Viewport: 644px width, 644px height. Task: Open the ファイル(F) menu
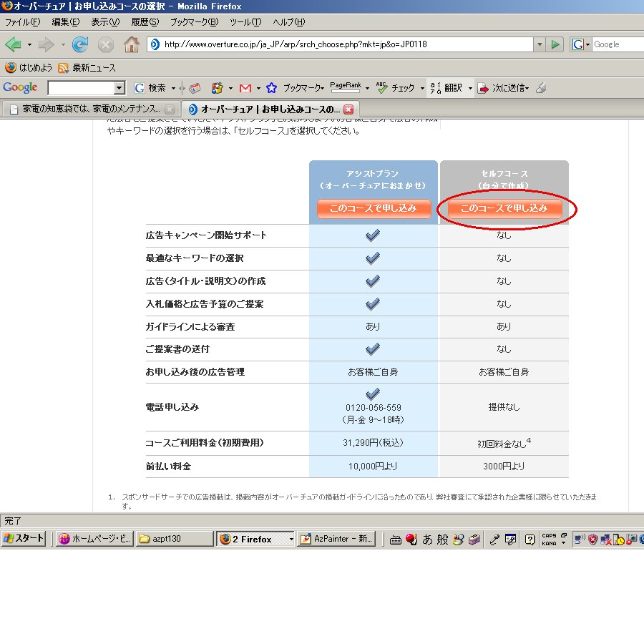(x=23, y=22)
